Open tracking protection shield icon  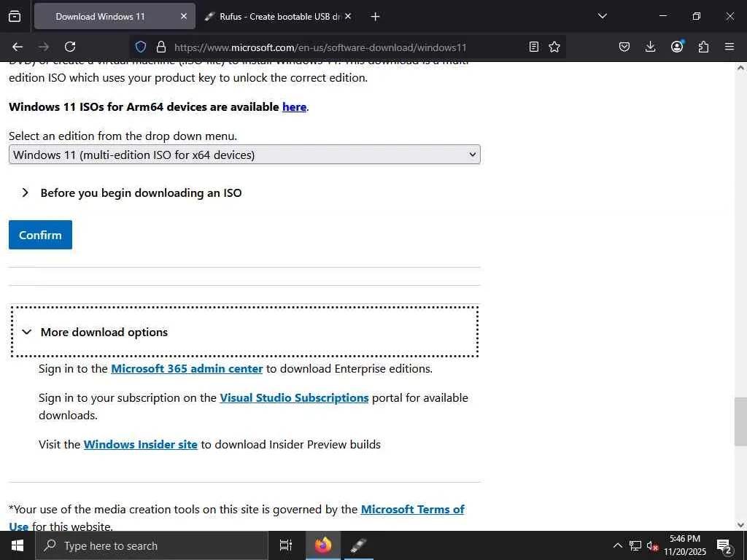point(141,47)
